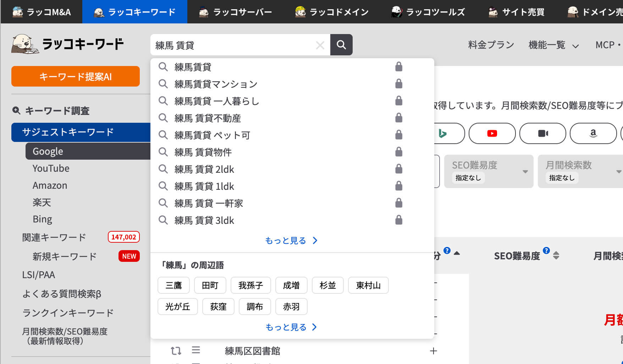Open the 月間検索数 filter dropdown

pos(580,171)
